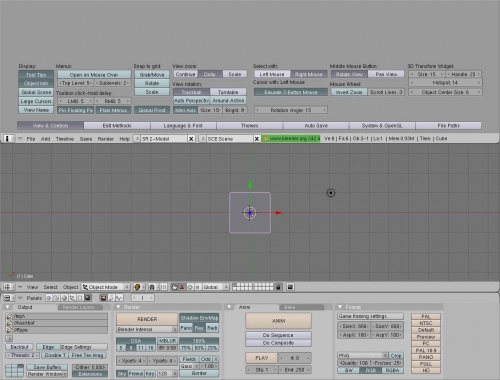The image size is (500, 380).
Task: Toggle Object Info display option
Action: click(36, 83)
